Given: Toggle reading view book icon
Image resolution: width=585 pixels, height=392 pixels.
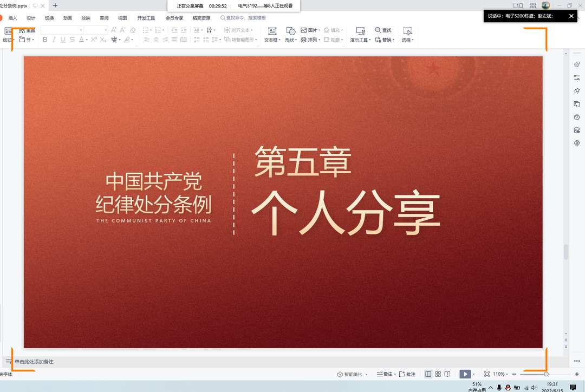Looking at the screenshot, I should pyautogui.click(x=447, y=374).
